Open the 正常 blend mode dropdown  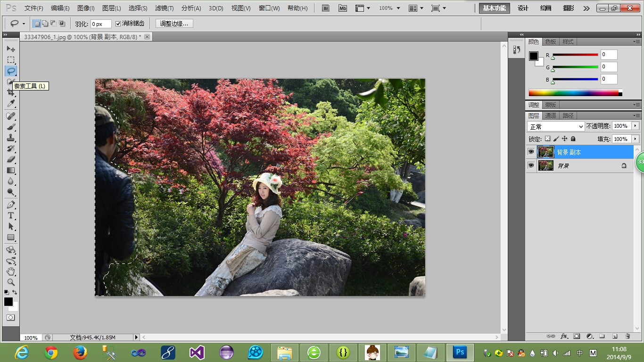point(556,126)
